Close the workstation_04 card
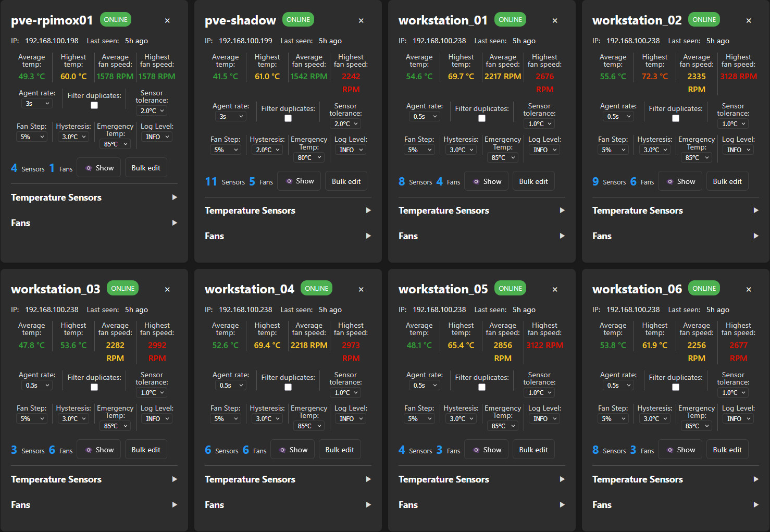 [x=361, y=289]
